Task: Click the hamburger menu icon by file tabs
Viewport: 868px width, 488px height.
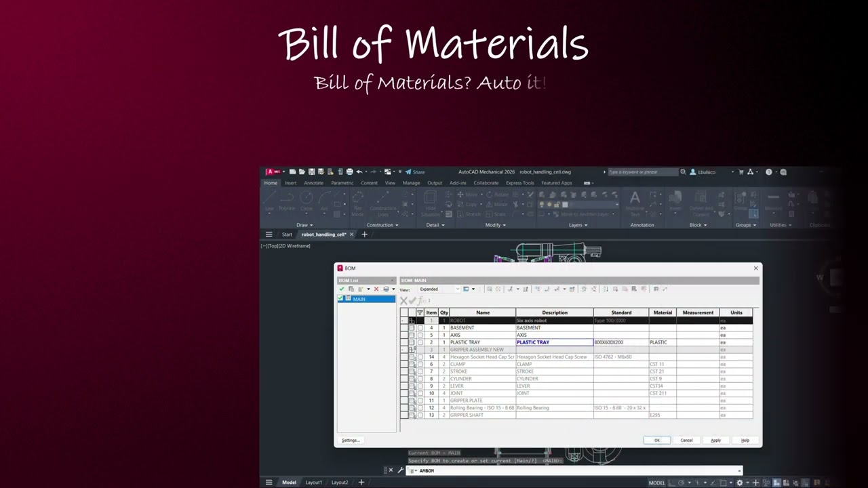Action: (x=269, y=235)
